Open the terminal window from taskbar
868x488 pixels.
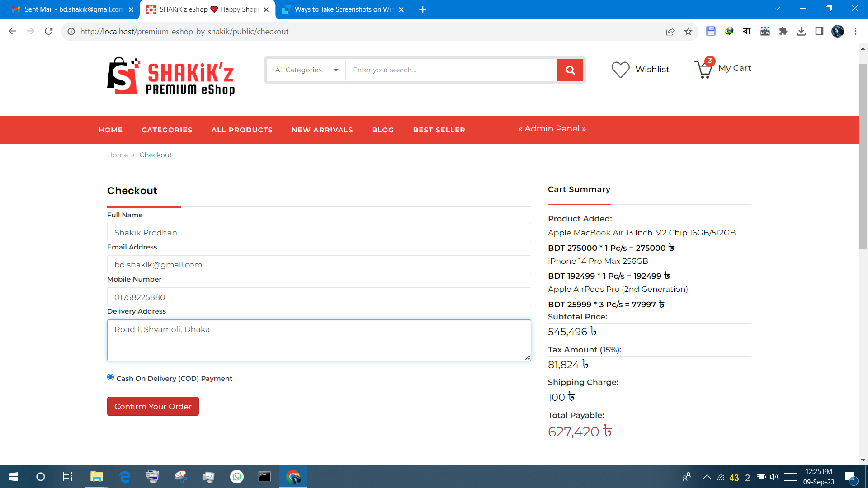coord(264,477)
